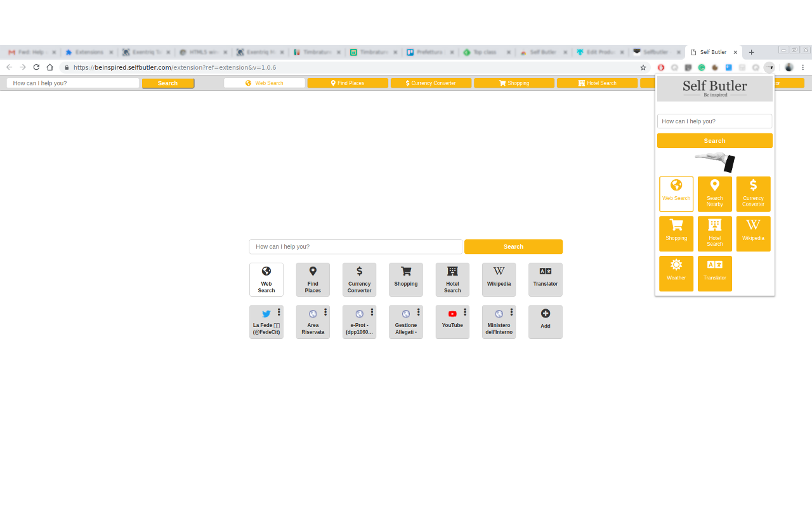Open Search Nearby tile in the popup
The width and height of the screenshot is (812, 508).
(x=715, y=194)
